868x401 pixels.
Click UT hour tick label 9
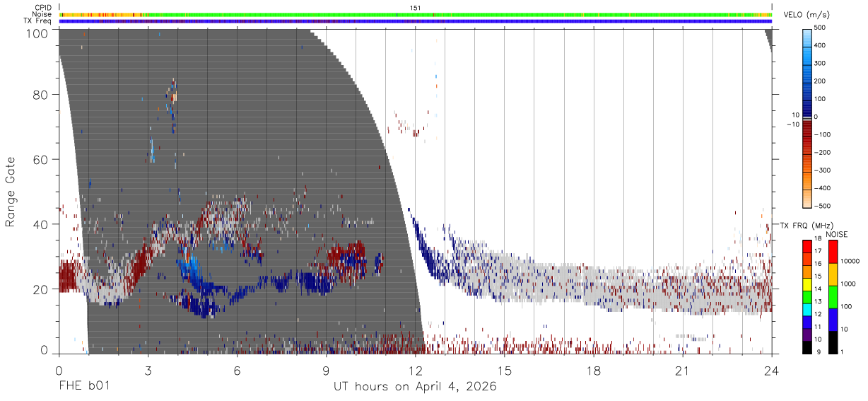326,371
